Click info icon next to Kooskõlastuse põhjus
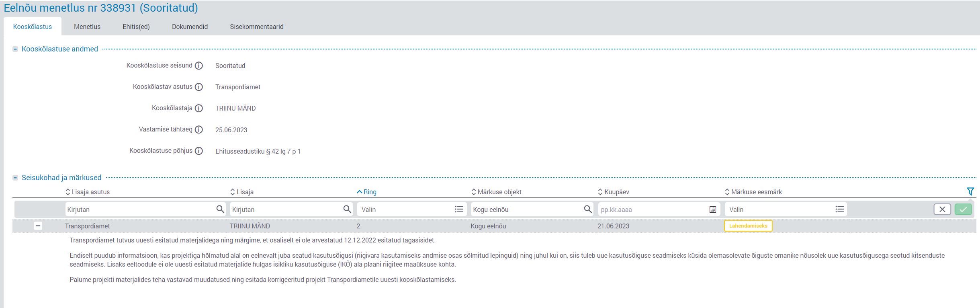 pyautogui.click(x=198, y=151)
